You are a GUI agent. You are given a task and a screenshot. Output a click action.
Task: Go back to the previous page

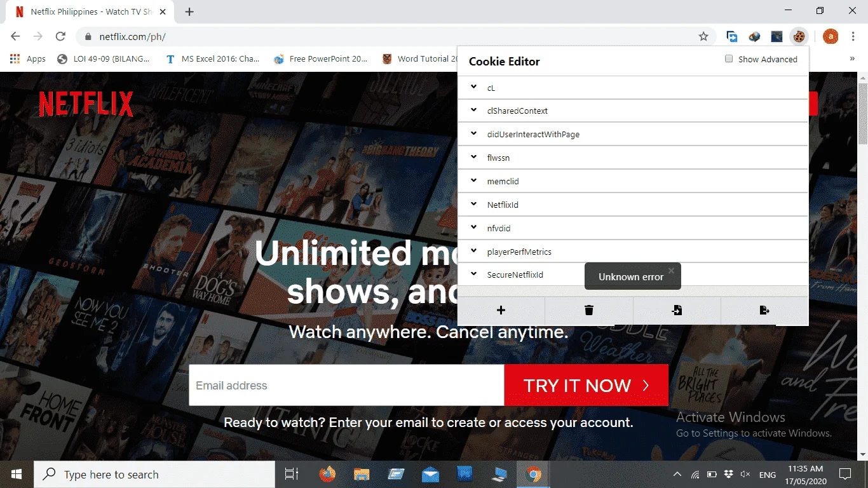15,37
